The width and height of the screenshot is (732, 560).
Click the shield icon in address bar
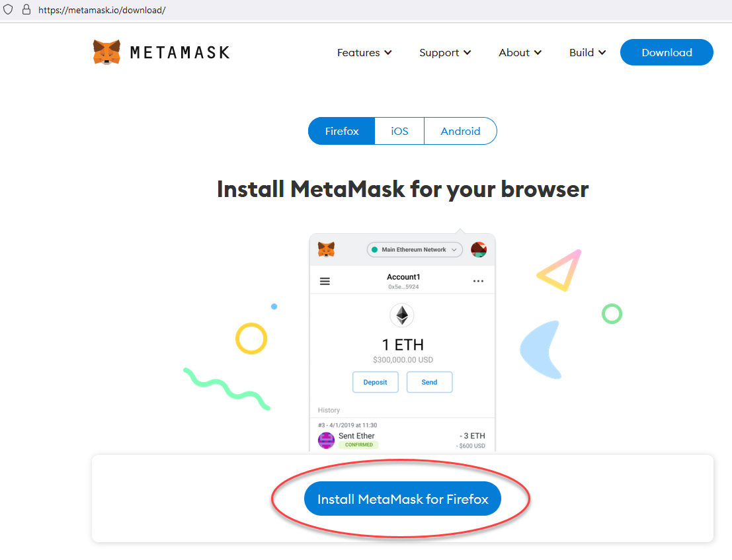point(9,10)
